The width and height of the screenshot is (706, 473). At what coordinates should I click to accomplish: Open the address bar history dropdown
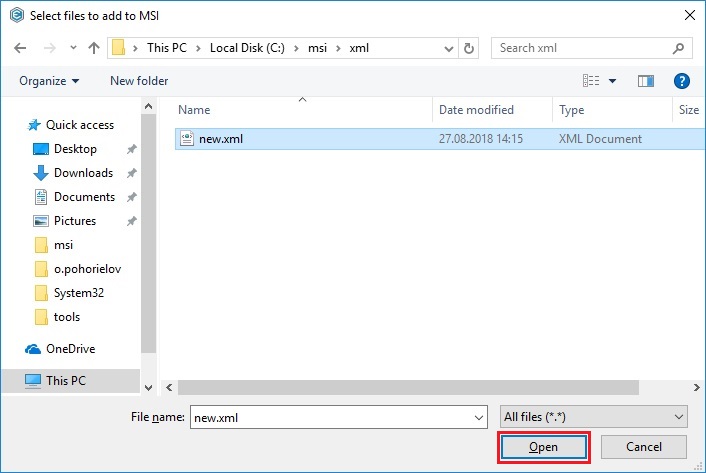[x=448, y=48]
